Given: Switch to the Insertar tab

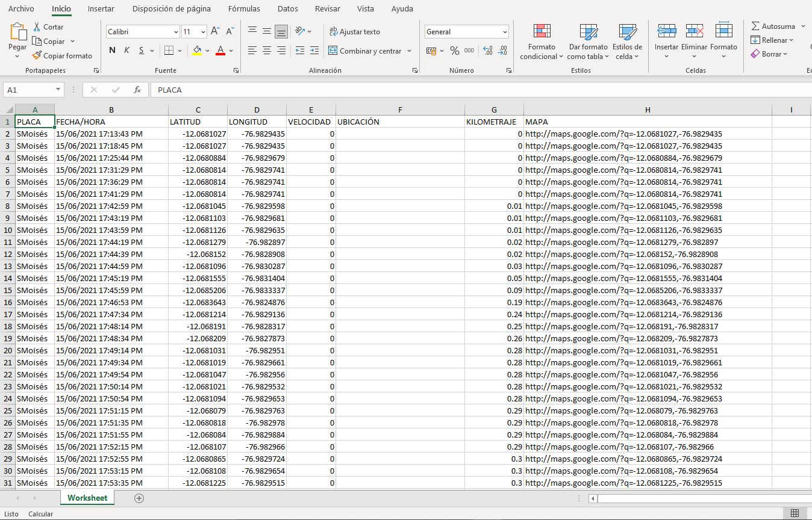Looking at the screenshot, I should [x=101, y=9].
